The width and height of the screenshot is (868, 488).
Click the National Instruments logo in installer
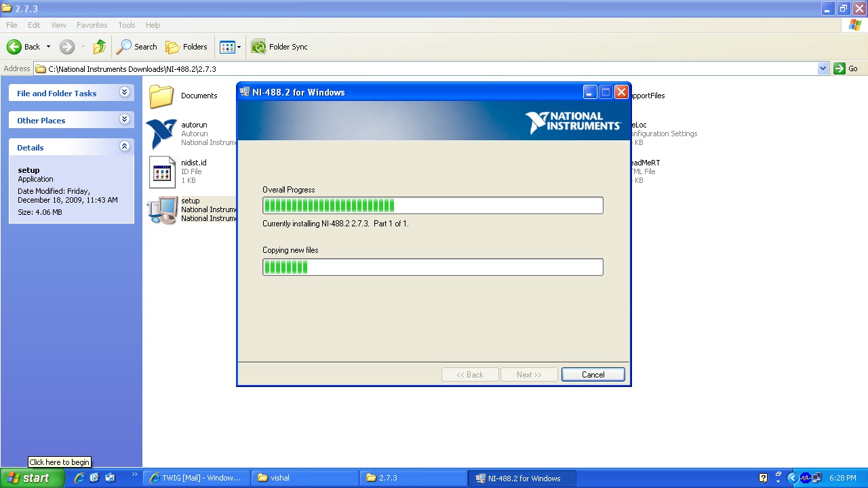pyautogui.click(x=573, y=123)
